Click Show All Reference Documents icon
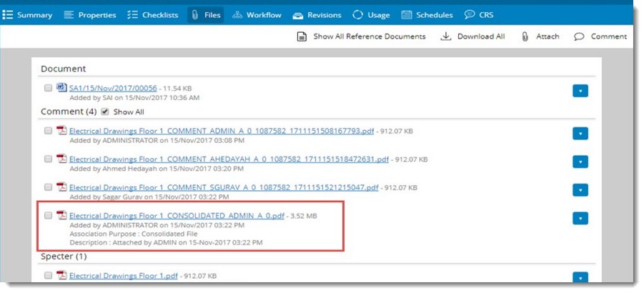 [x=302, y=36]
